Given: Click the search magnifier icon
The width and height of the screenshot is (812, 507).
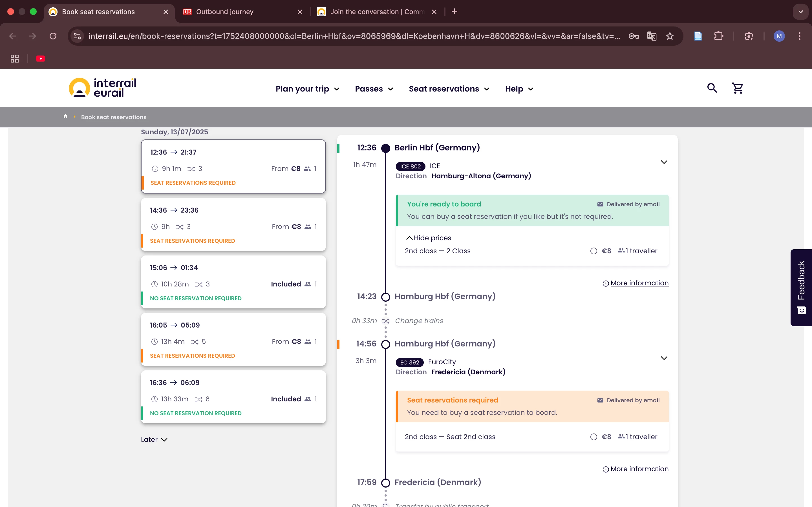Looking at the screenshot, I should tap(712, 88).
